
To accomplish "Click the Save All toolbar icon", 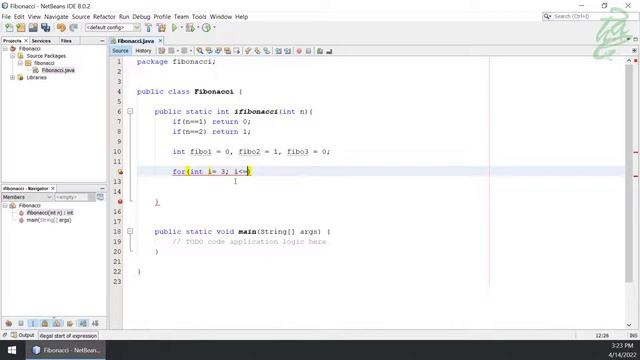I will [45, 28].
